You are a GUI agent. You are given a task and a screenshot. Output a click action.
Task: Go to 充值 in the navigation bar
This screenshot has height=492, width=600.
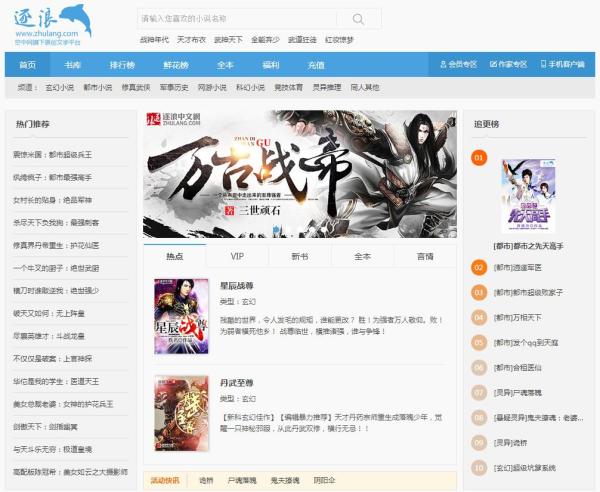coord(316,65)
